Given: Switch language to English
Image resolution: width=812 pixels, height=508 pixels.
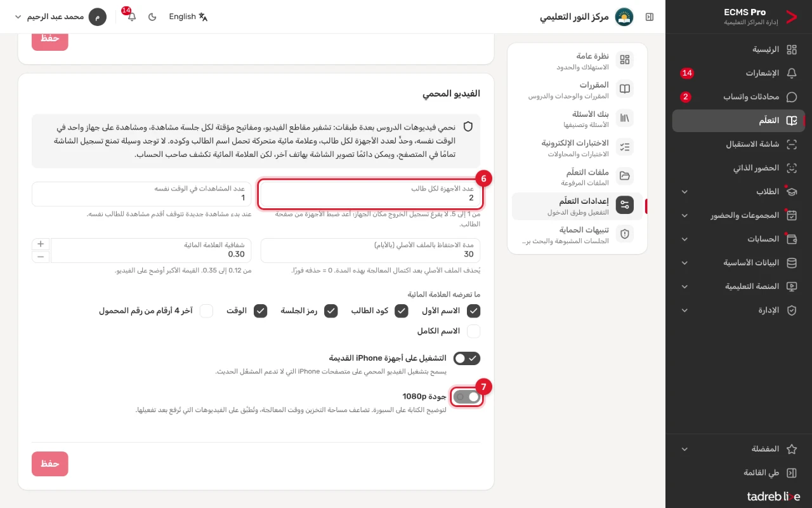Looking at the screenshot, I should click(x=188, y=17).
